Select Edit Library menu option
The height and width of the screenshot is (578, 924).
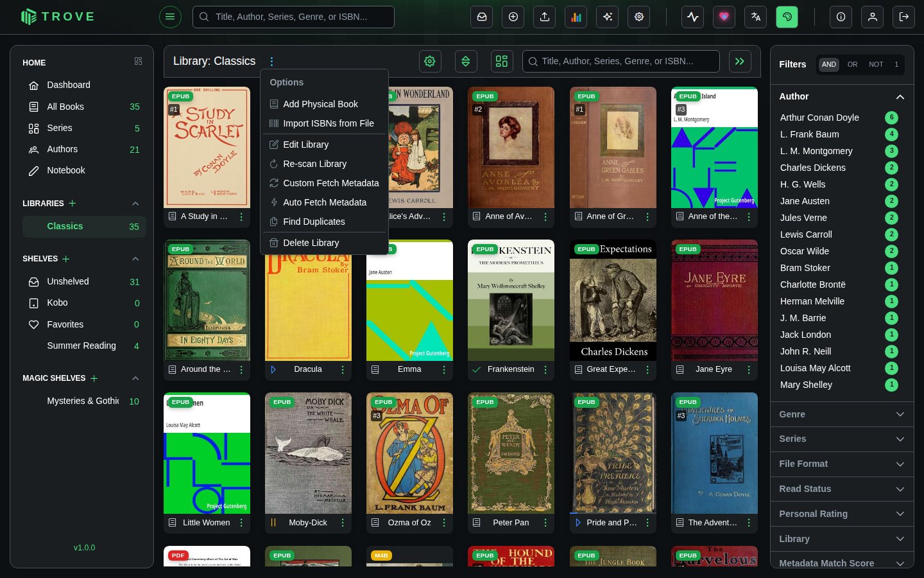click(324, 144)
